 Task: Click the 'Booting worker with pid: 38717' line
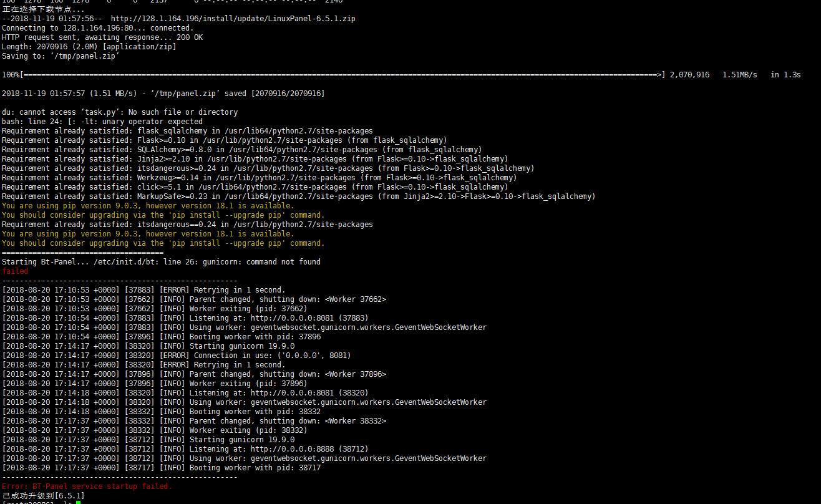click(x=162, y=468)
